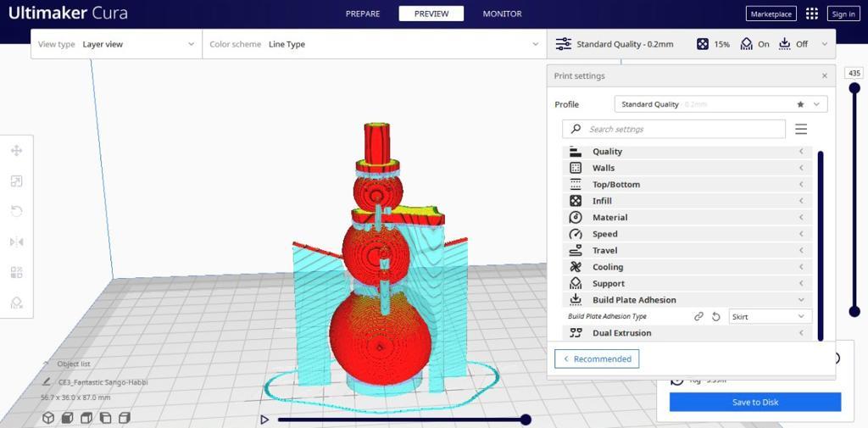Viewport: 868px width, 428px height.
Task: Expand the Cooling settings category
Action: pos(687,267)
